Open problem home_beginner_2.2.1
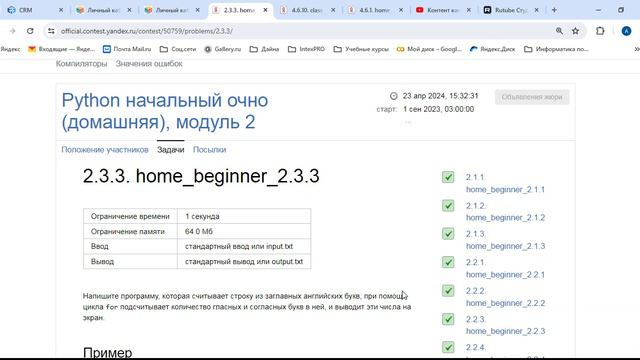The width and height of the screenshot is (640, 360). click(505, 268)
